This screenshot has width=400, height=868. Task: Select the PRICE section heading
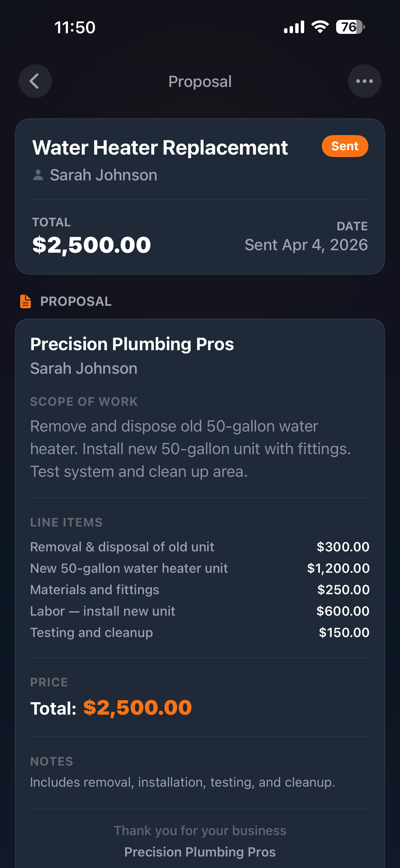(49, 682)
